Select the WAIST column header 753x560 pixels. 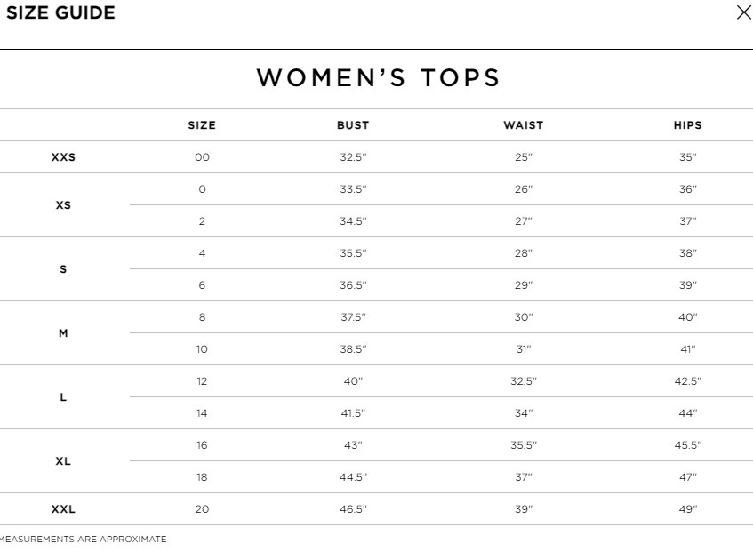[x=523, y=125]
